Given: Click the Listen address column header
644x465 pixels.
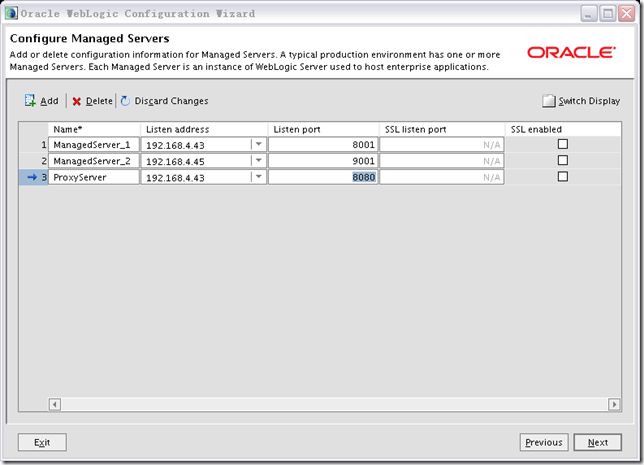Looking at the screenshot, I should 204,129.
